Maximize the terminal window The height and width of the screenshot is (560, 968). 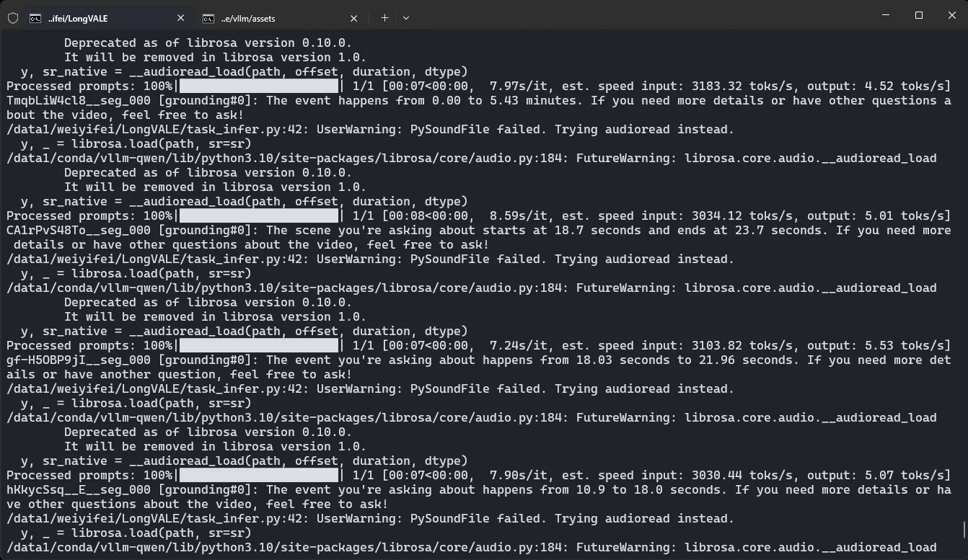(x=918, y=15)
